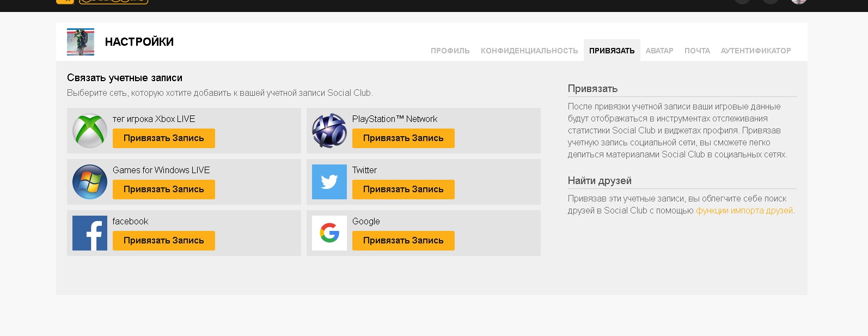Click the тег игрока Xbox LIVE label

pos(154,119)
